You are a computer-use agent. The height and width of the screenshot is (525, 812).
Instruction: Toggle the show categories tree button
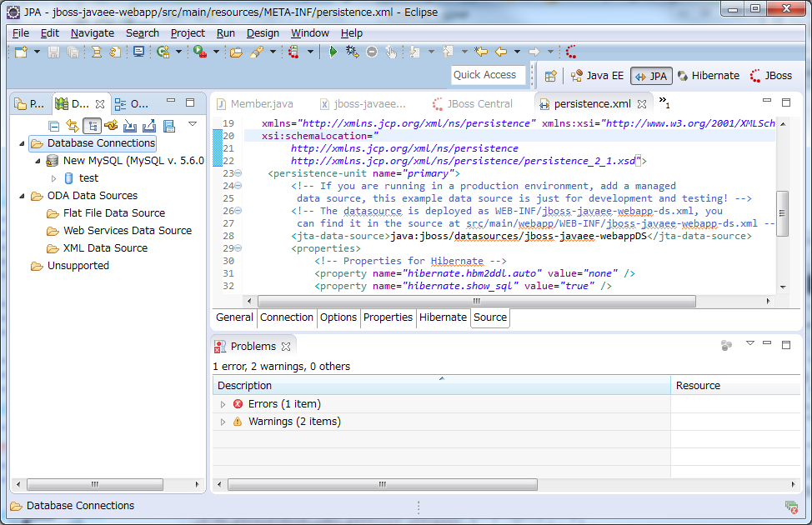pos(93,126)
